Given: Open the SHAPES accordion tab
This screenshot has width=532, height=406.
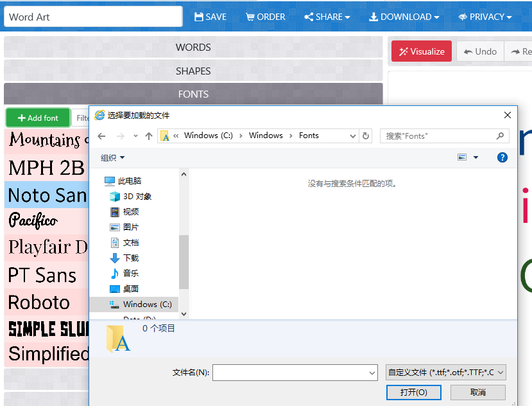Looking at the screenshot, I should click(x=193, y=71).
